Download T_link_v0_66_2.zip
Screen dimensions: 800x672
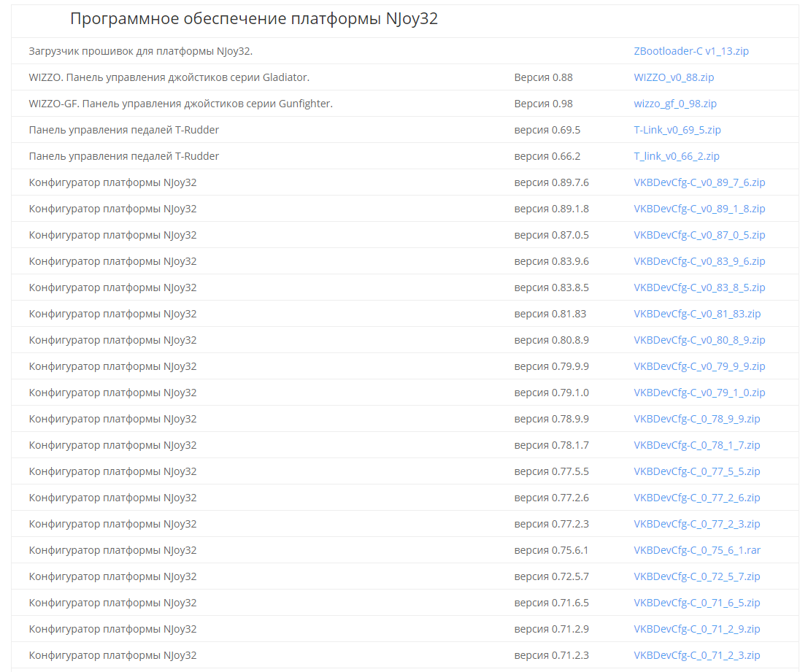point(677,156)
